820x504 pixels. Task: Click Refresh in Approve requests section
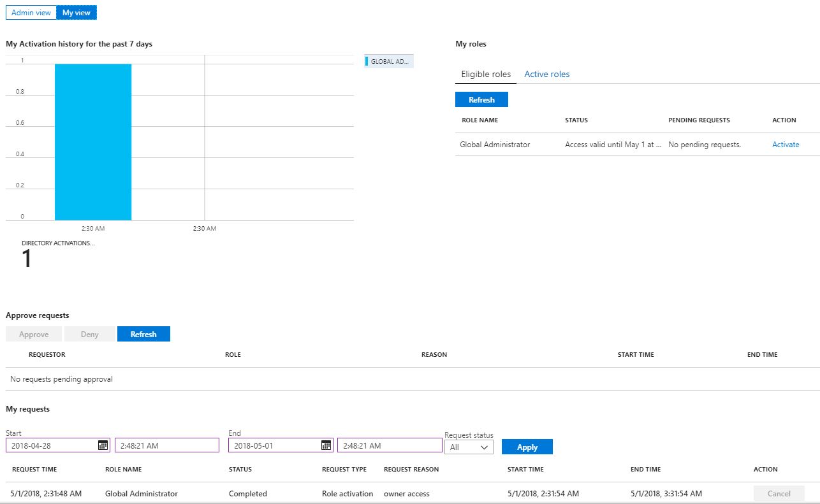(x=143, y=334)
